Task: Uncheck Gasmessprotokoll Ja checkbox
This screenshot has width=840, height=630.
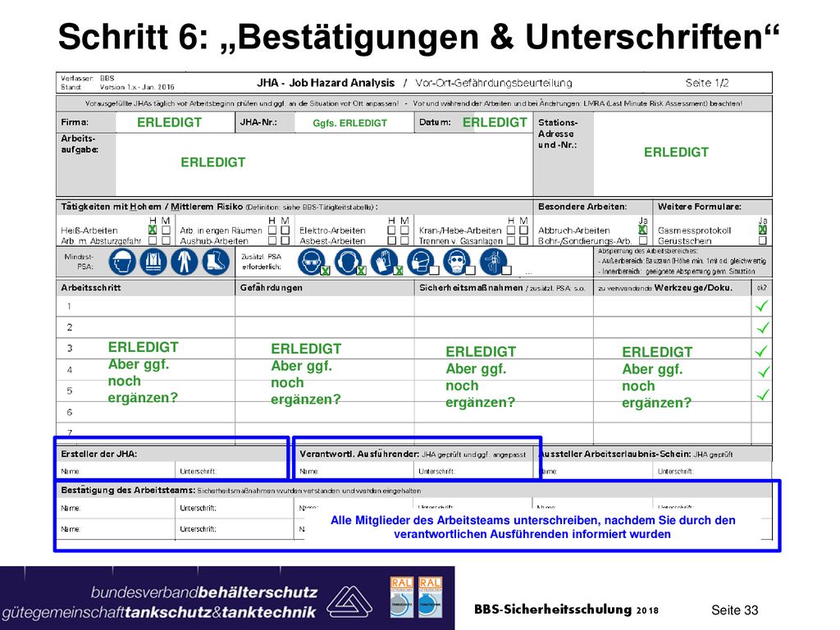Action: pyautogui.click(x=762, y=230)
